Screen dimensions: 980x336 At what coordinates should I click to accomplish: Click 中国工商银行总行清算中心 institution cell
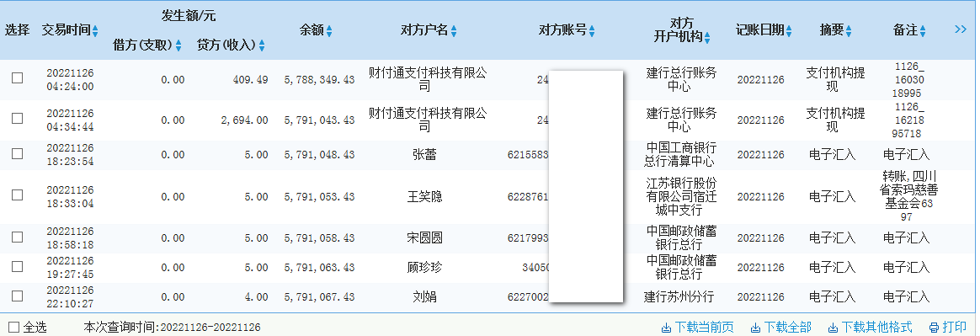coord(680,155)
